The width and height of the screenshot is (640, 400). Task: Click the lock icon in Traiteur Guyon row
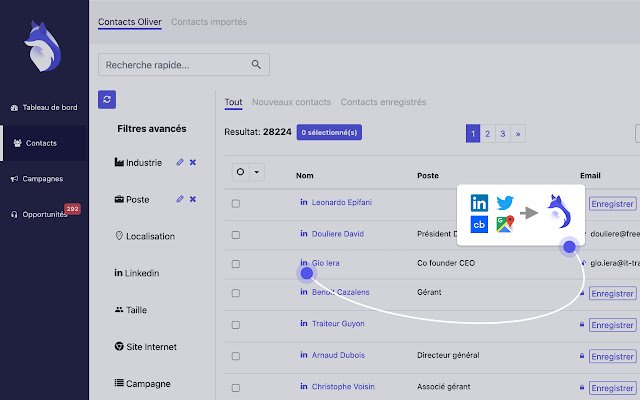[x=582, y=324]
